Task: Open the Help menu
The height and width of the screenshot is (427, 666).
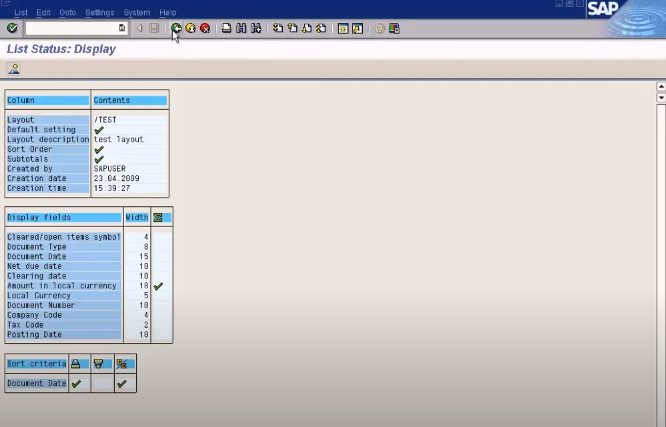Action: pyautogui.click(x=168, y=13)
